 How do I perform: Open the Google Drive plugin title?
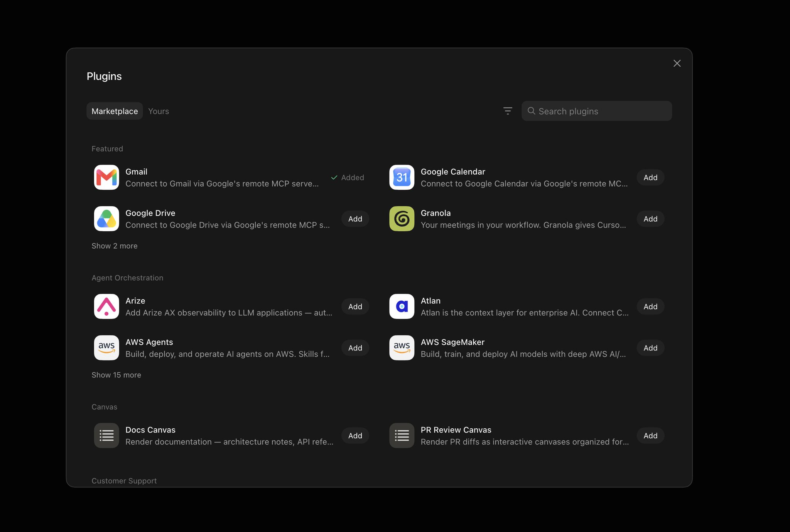150,213
